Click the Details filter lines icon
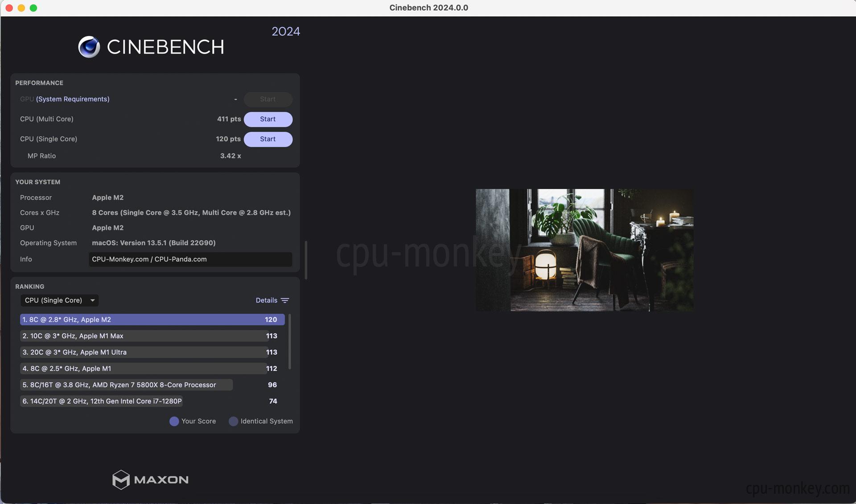 [x=285, y=300]
